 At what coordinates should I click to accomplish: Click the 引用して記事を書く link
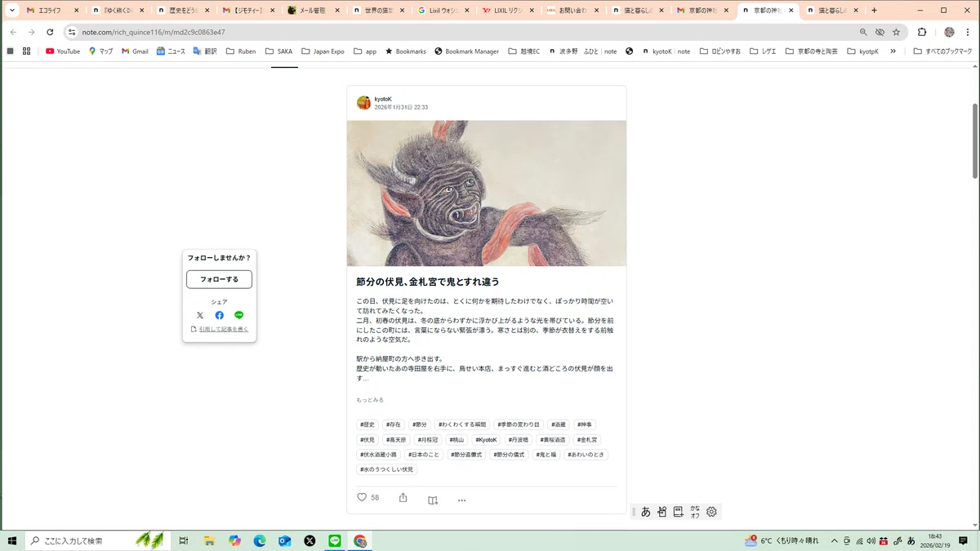coord(224,329)
